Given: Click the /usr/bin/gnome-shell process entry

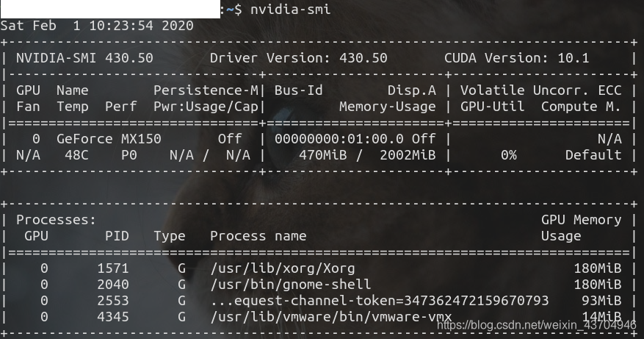Looking at the screenshot, I should tap(290, 285).
